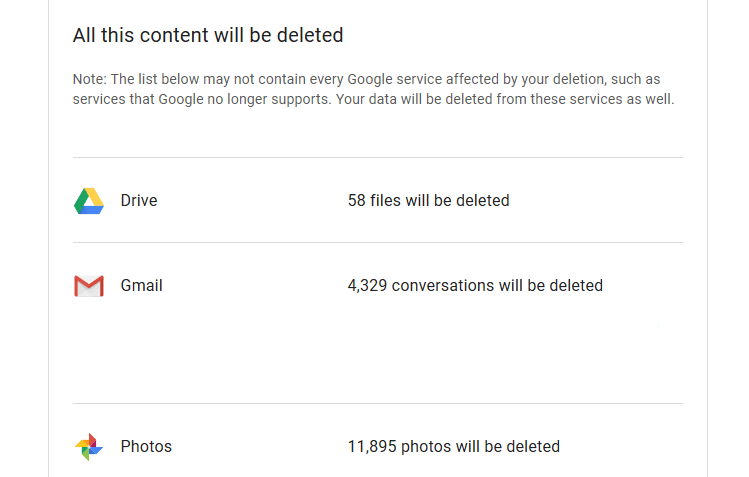This screenshot has width=749, height=477.
Task: Select the Gmail service label
Action: 141,285
